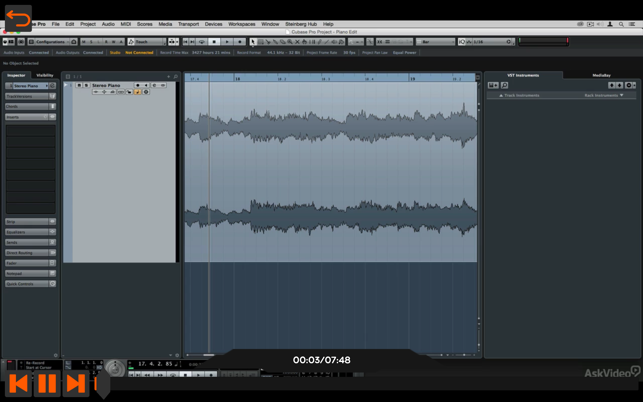Click the back arrow icon top-left
643x402 pixels.
(18, 18)
